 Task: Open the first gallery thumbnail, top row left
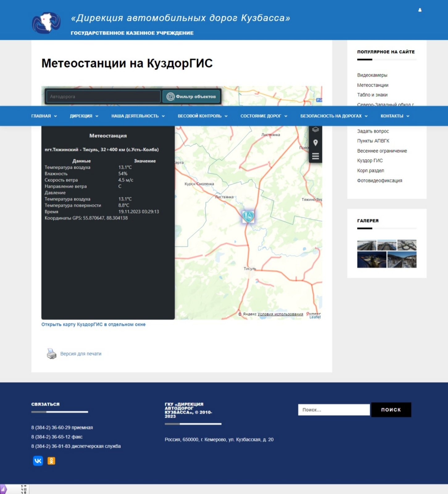(366, 245)
